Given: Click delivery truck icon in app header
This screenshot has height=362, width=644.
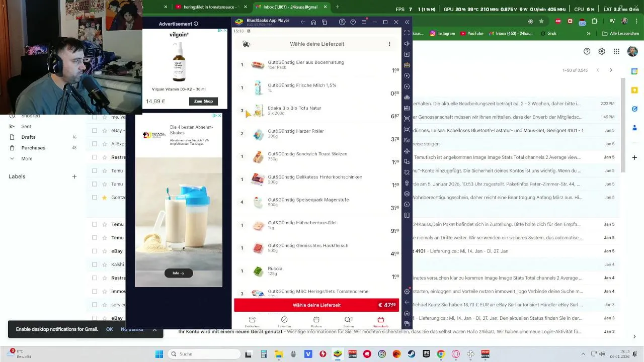Looking at the screenshot, I should [246, 44].
